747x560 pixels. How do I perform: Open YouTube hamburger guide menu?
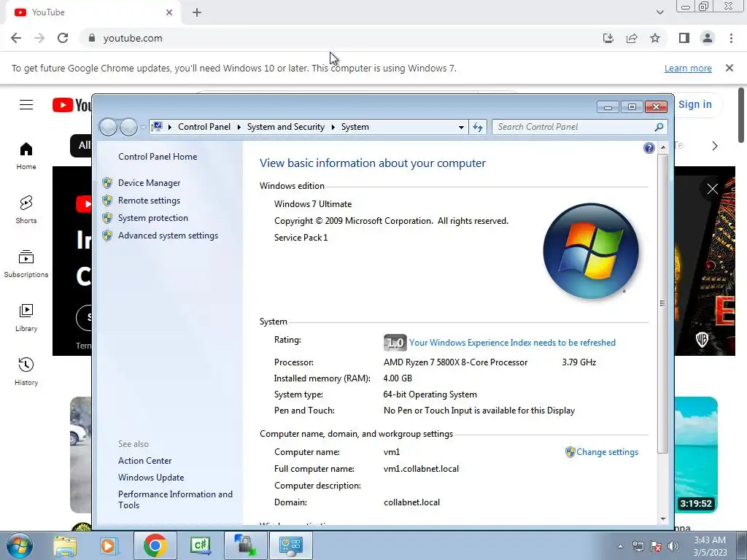pyautogui.click(x=26, y=105)
